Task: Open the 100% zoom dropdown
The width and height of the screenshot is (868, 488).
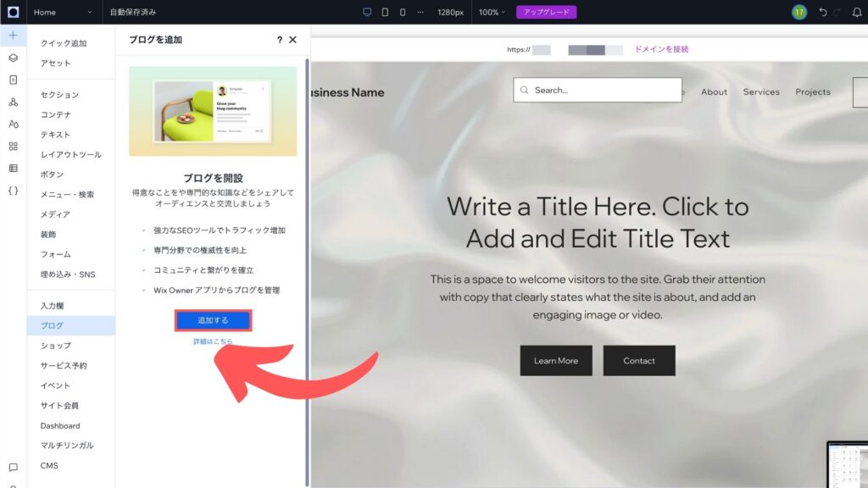Action: click(x=492, y=12)
